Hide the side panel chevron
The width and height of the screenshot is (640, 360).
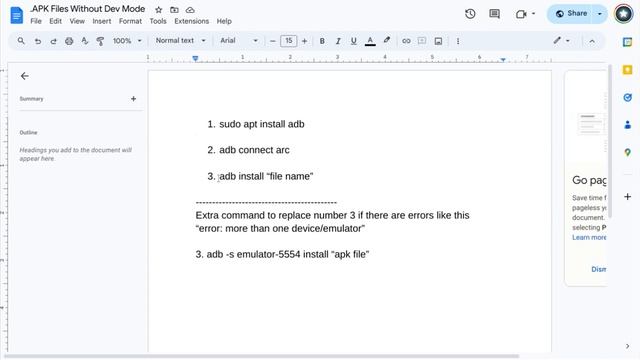point(627,346)
